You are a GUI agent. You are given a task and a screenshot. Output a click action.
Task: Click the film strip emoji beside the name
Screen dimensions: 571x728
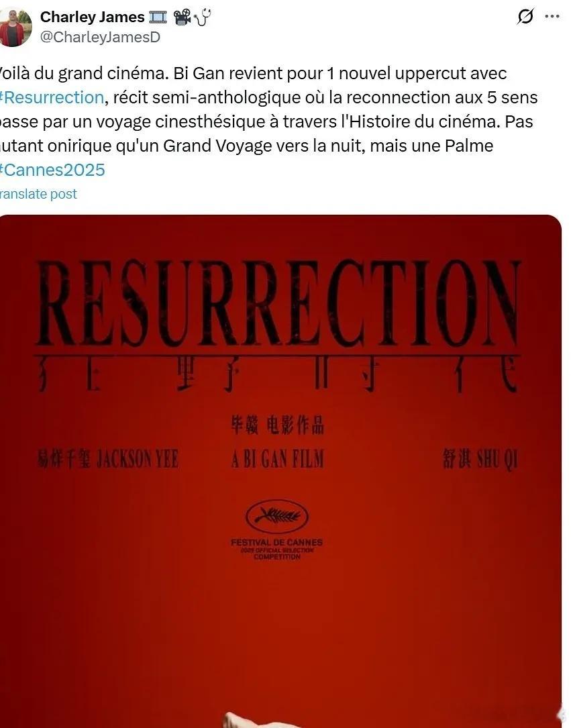click(x=158, y=17)
